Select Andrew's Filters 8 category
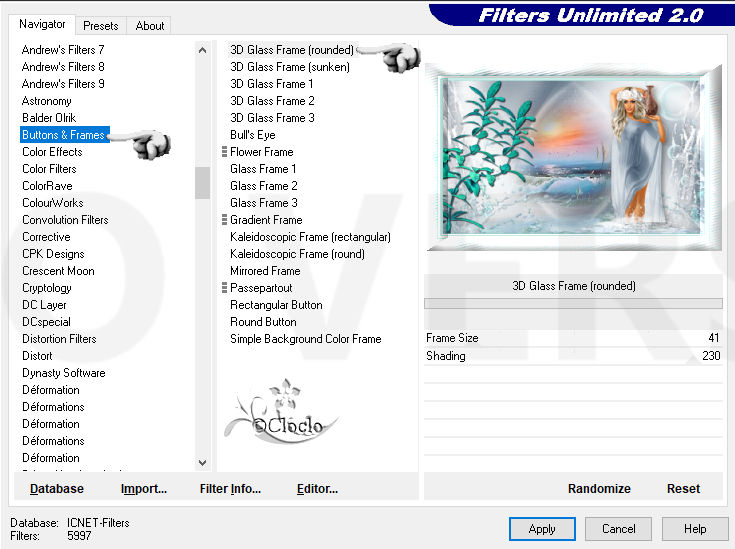 coord(63,67)
